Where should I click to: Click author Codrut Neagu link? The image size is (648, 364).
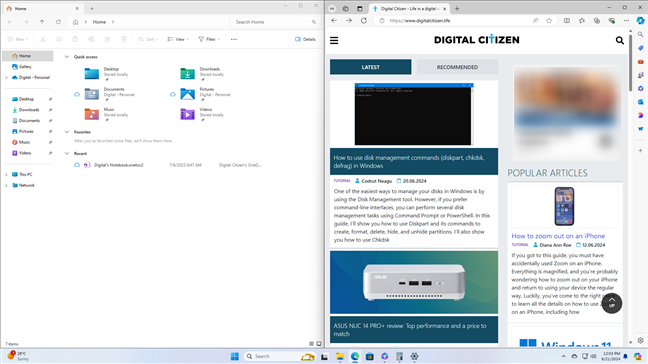(x=376, y=181)
